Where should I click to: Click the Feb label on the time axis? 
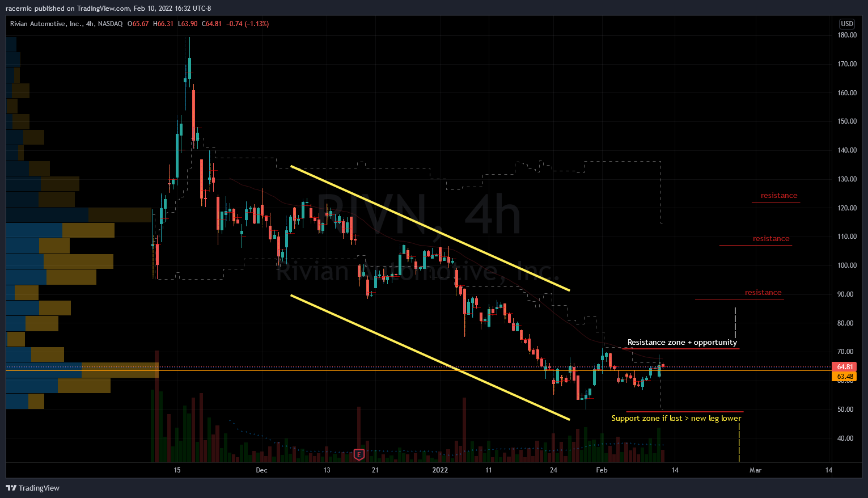[602, 470]
